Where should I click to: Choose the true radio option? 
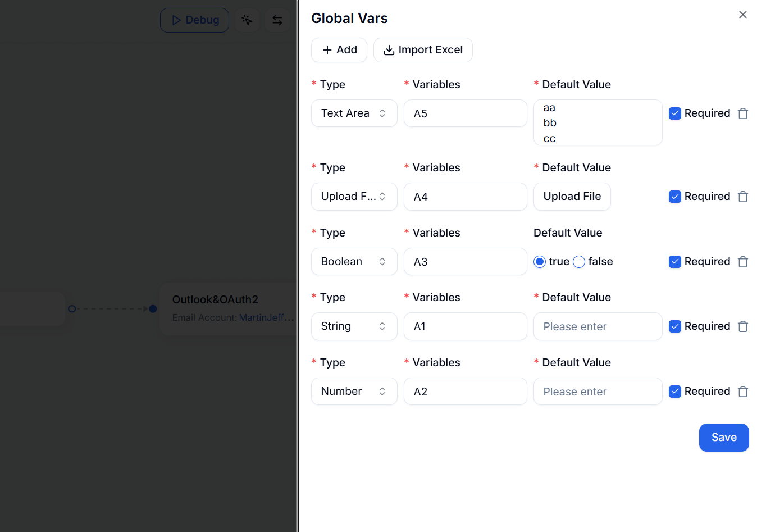(540, 262)
